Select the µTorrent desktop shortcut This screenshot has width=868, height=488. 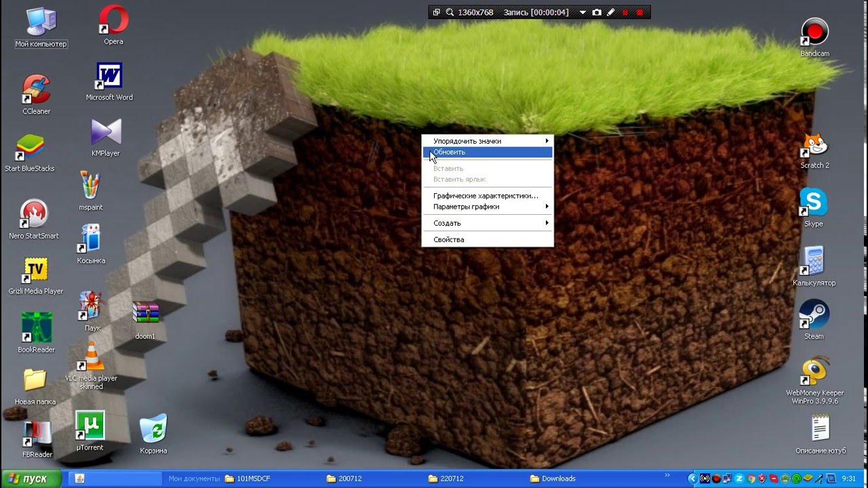90,431
